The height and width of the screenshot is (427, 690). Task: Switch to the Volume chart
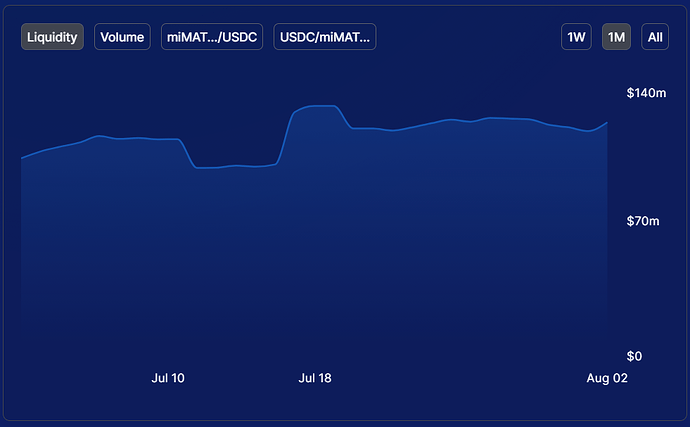click(122, 37)
